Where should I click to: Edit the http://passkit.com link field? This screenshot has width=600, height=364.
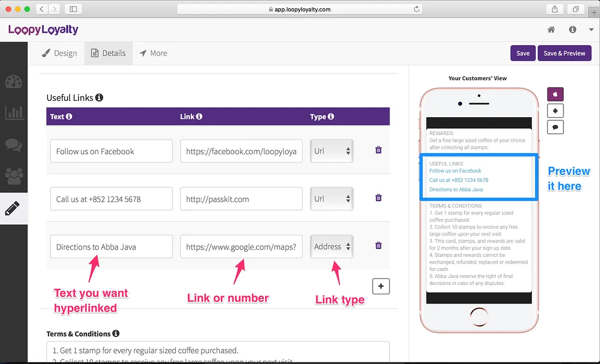point(241,199)
